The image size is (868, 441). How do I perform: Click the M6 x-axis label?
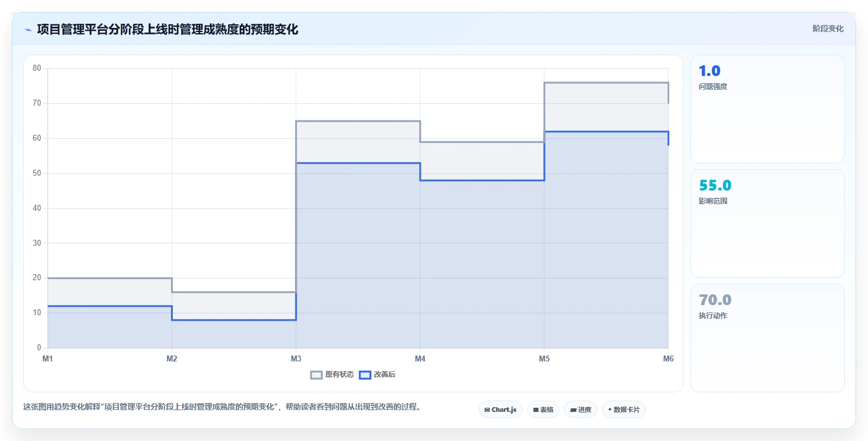point(669,359)
